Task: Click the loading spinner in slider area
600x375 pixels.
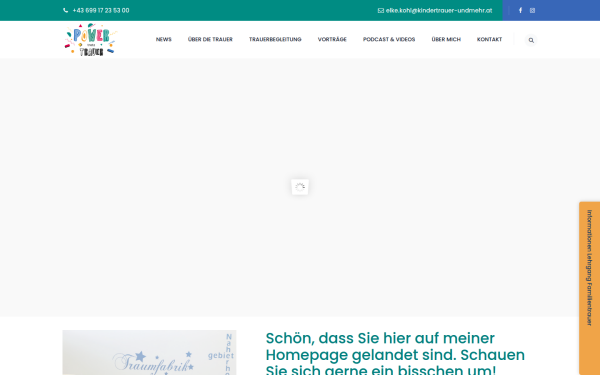Action: [x=300, y=187]
